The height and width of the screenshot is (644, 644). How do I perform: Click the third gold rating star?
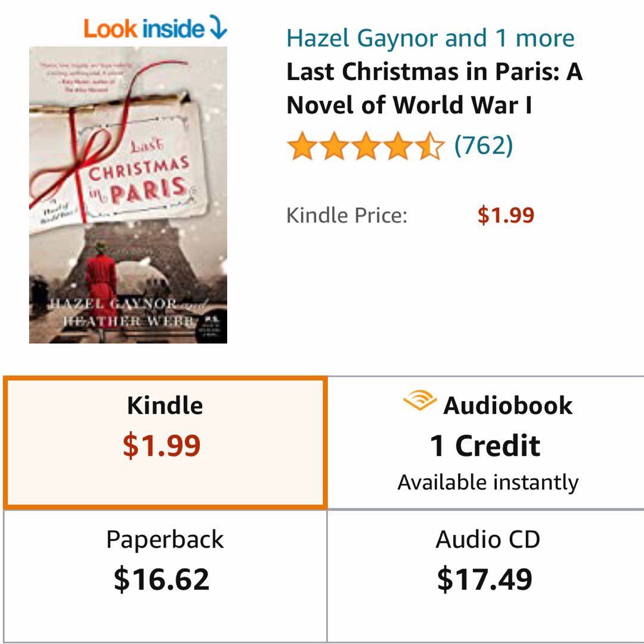(366, 146)
